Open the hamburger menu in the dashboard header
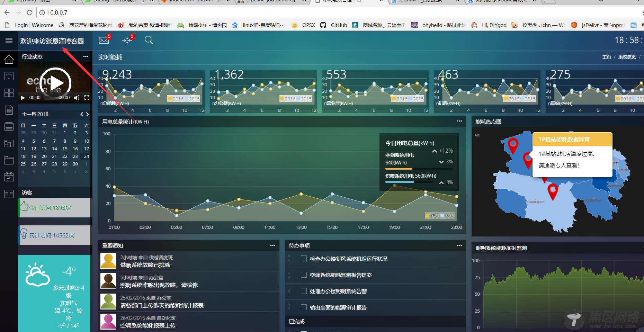Viewport: 644px width, 332px height. coord(9,41)
